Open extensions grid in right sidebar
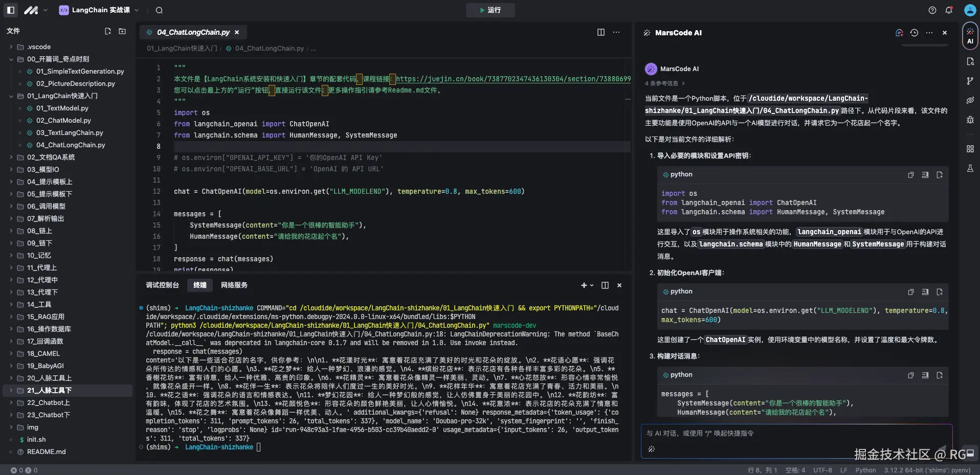 coord(970,149)
